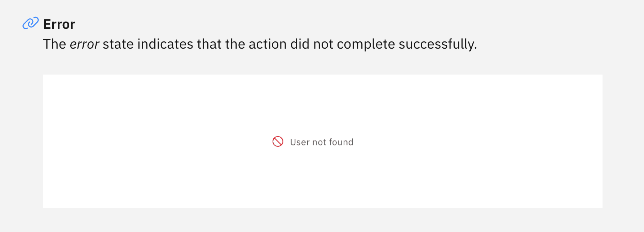Click the word "did" in the description
Screen dimensions: 644x232
[300, 44]
